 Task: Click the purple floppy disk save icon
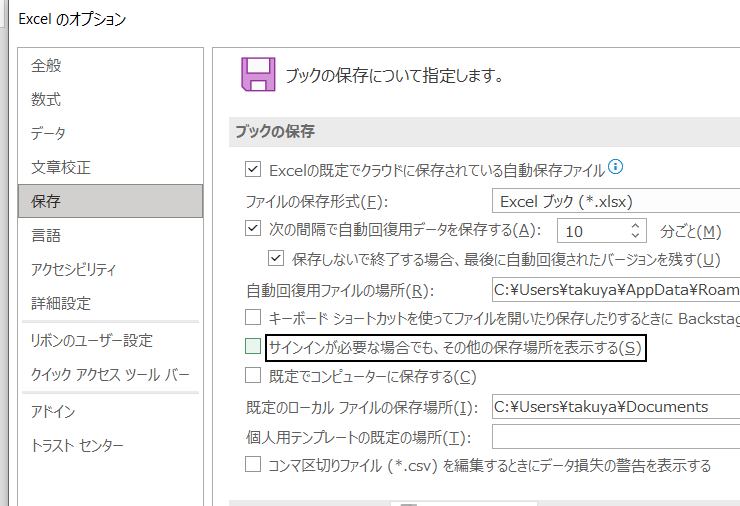pyautogui.click(x=258, y=75)
